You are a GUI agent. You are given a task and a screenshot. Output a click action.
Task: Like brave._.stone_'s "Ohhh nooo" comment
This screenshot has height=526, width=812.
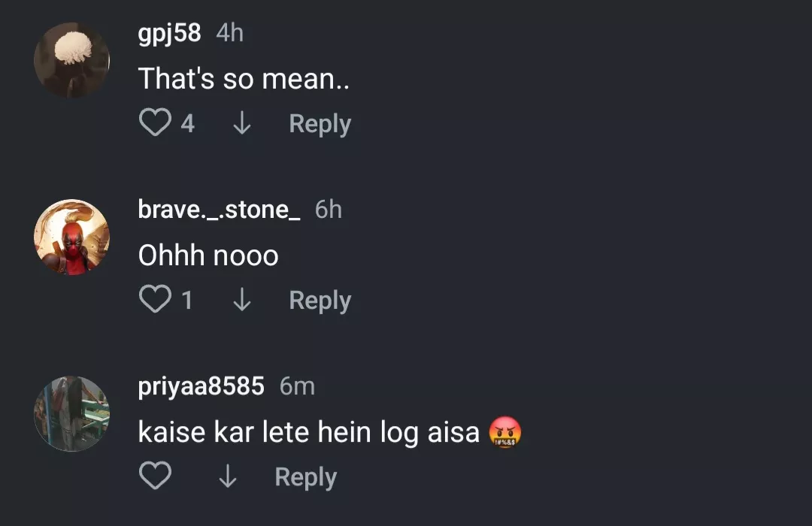155,300
